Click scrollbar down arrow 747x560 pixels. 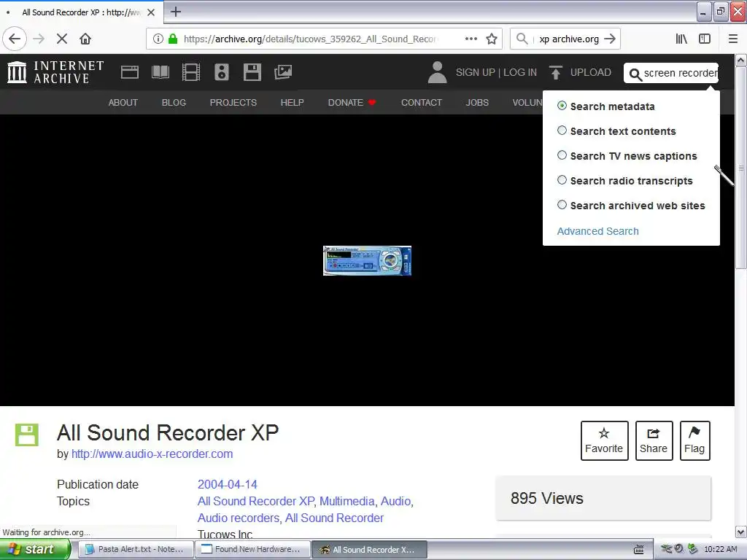click(741, 532)
